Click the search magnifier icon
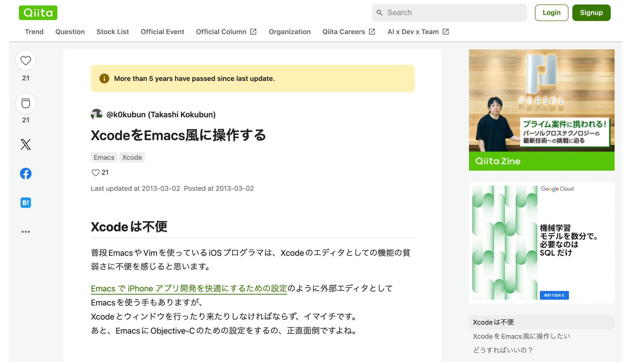Viewport: 644px width, 362px height. (x=379, y=13)
